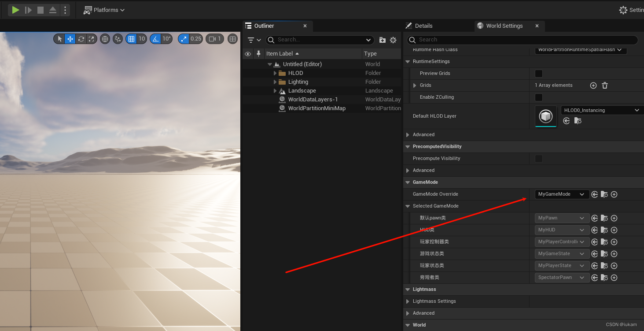Enable the ZCulling checkbox
Image resolution: width=644 pixels, height=331 pixels.
point(539,97)
